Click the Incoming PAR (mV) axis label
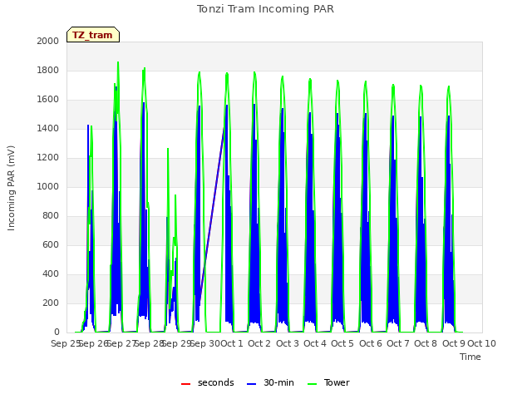532x399 pixels. tap(11, 189)
